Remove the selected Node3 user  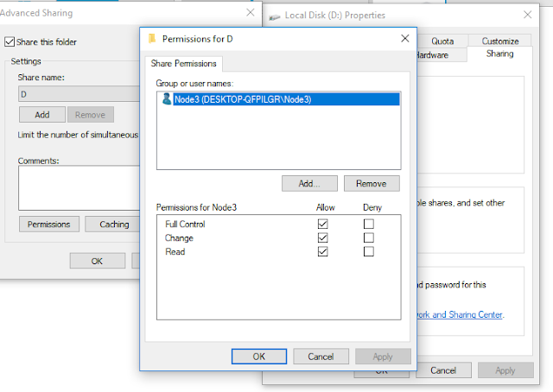[372, 184]
